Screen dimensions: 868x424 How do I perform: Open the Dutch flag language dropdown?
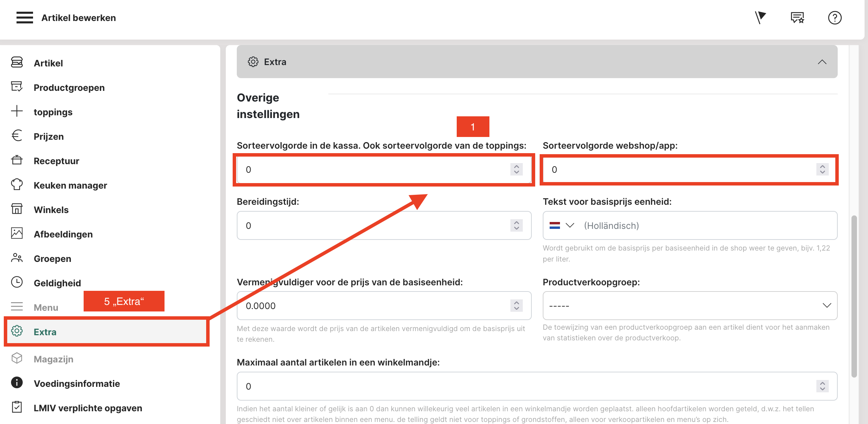tap(562, 226)
